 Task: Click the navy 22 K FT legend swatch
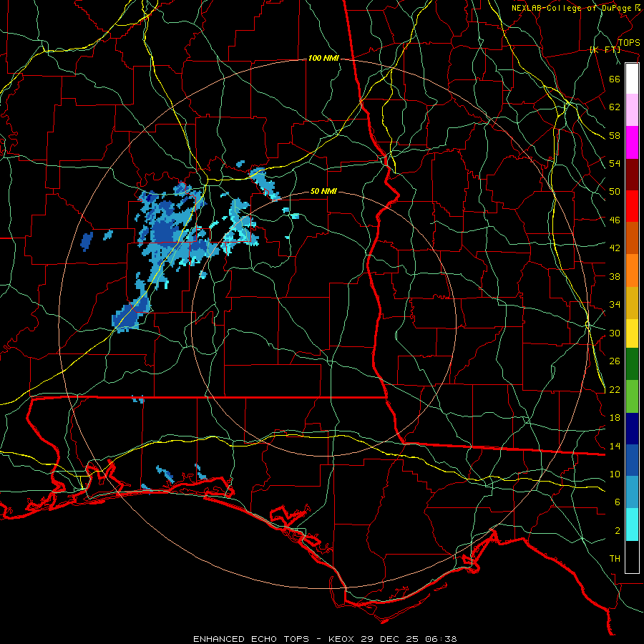pos(632,429)
